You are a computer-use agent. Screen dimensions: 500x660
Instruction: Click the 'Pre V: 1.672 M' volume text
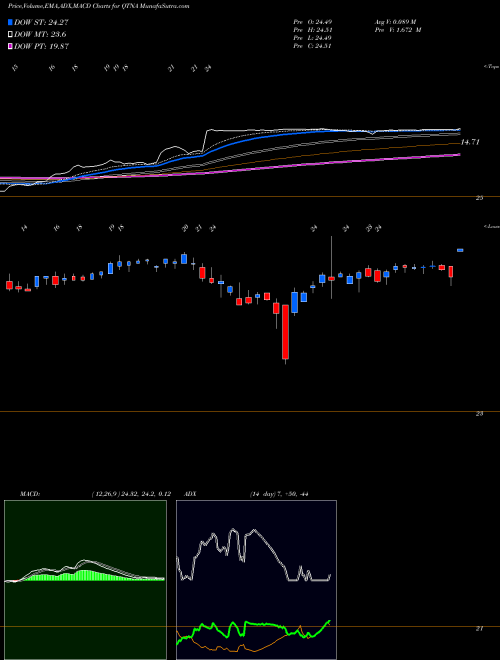397,30
